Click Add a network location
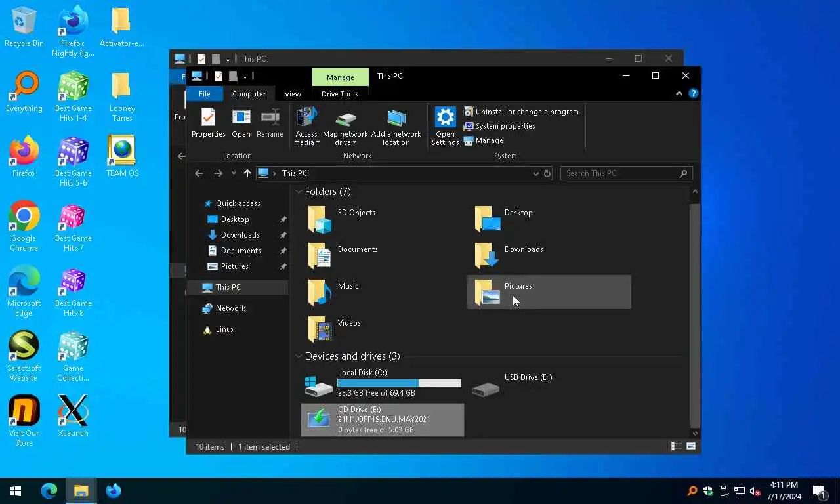This screenshot has height=504, width=840. [x=396, y=127]
